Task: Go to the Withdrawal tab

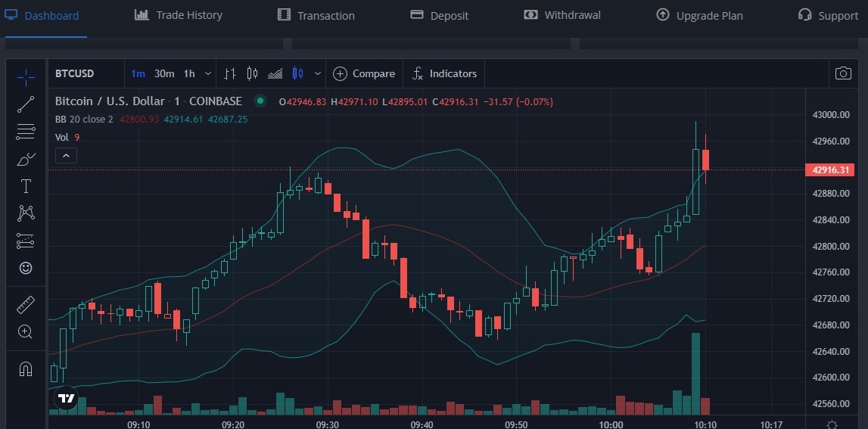Action: tap(562, 15)
